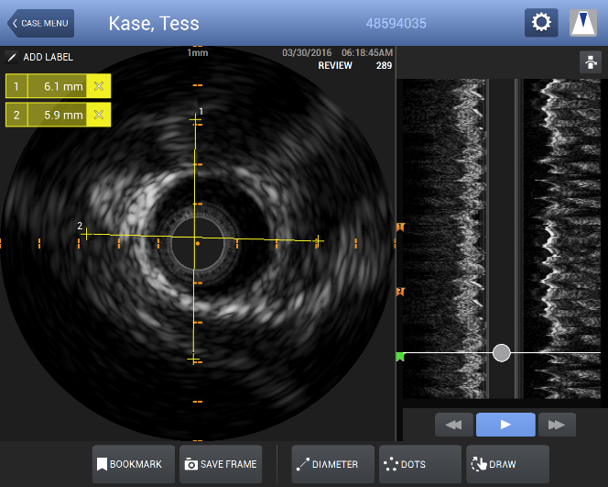Click the timestamp 06:18:45AM
The height and width of the screenshot is (487, 608).
pyautogui.click(x=367, y=53)
